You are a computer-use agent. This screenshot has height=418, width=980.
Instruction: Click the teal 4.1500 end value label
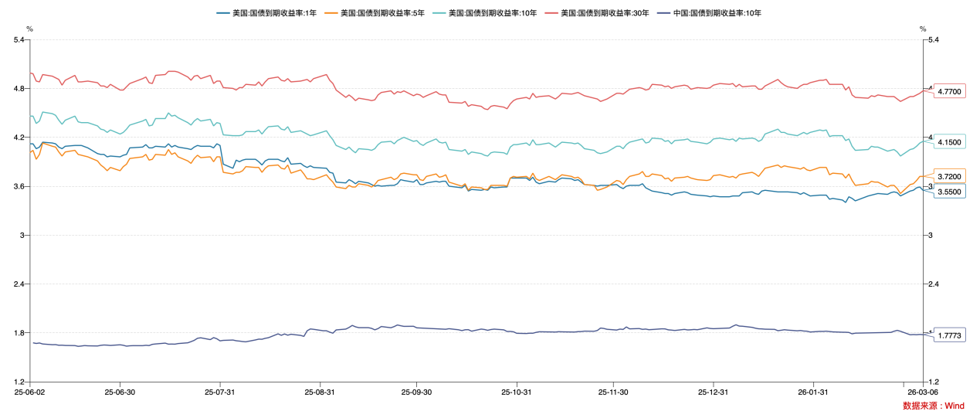click(949, 142)
